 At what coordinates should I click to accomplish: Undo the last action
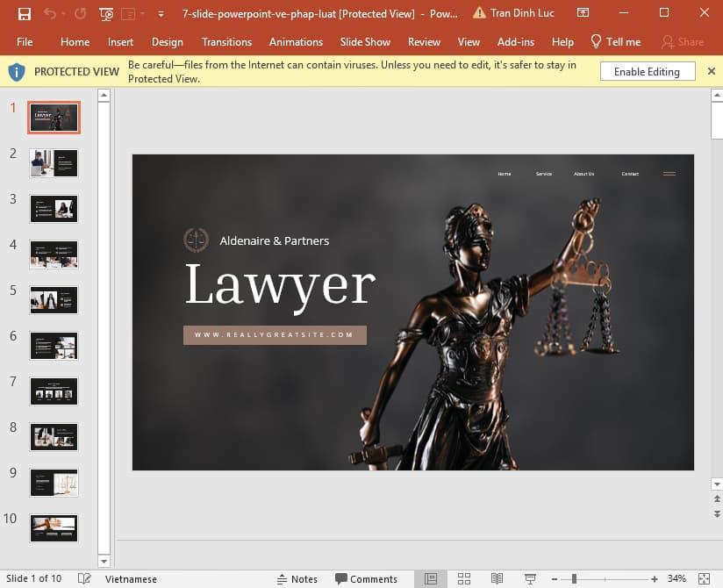pyautogui.click(x=50, y=14)
